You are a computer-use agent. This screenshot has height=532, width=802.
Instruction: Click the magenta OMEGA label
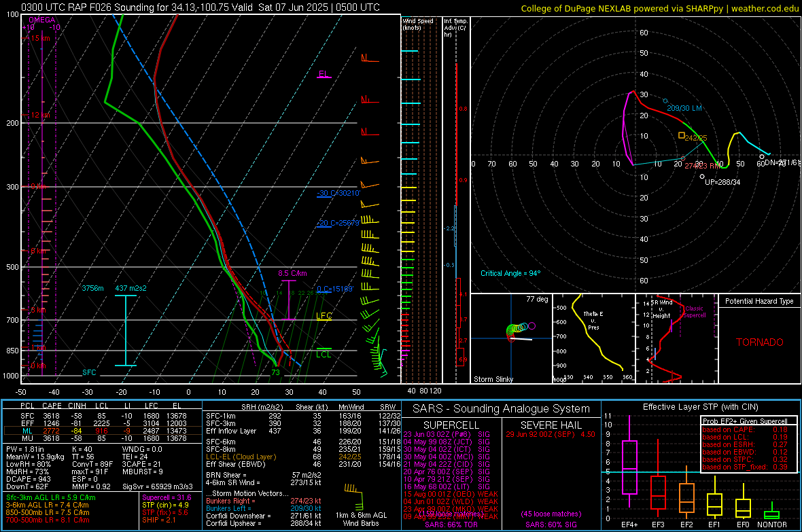[x=42, y=20]
